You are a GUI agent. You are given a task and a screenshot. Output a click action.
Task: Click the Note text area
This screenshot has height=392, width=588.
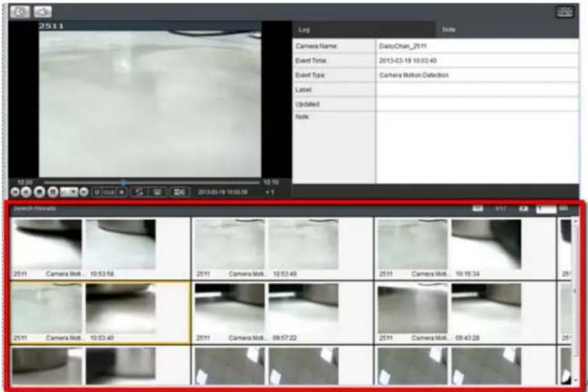(477, 147)
